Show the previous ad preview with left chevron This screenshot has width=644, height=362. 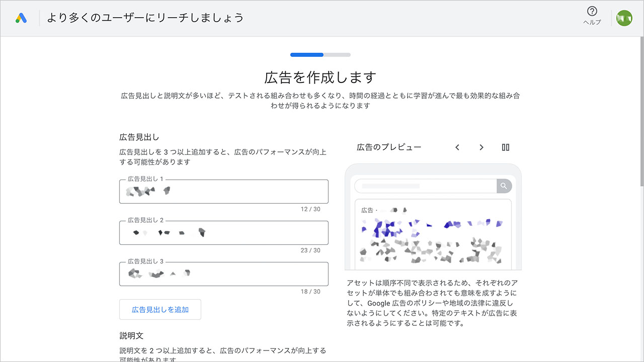457,147
